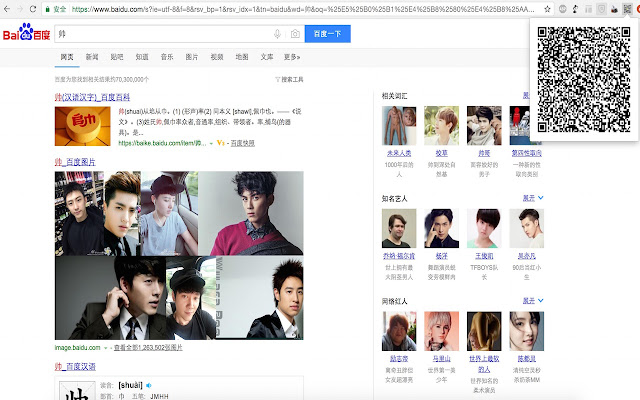
Task: Open the photo of man in front of wine shelves
Action: click(79, 213)
